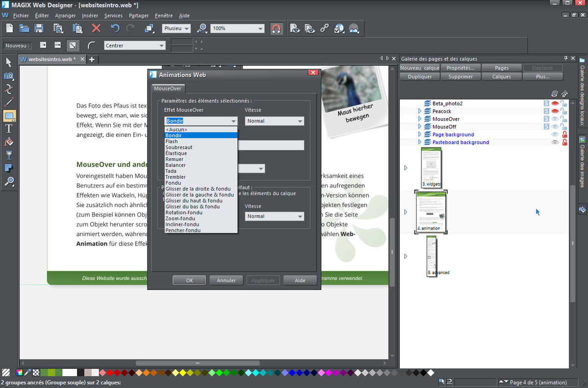Click the Zoom magnifier toolbar icon
Viewport: 588px width, 388px height.
pyautogui.click(x=202, y=28)
